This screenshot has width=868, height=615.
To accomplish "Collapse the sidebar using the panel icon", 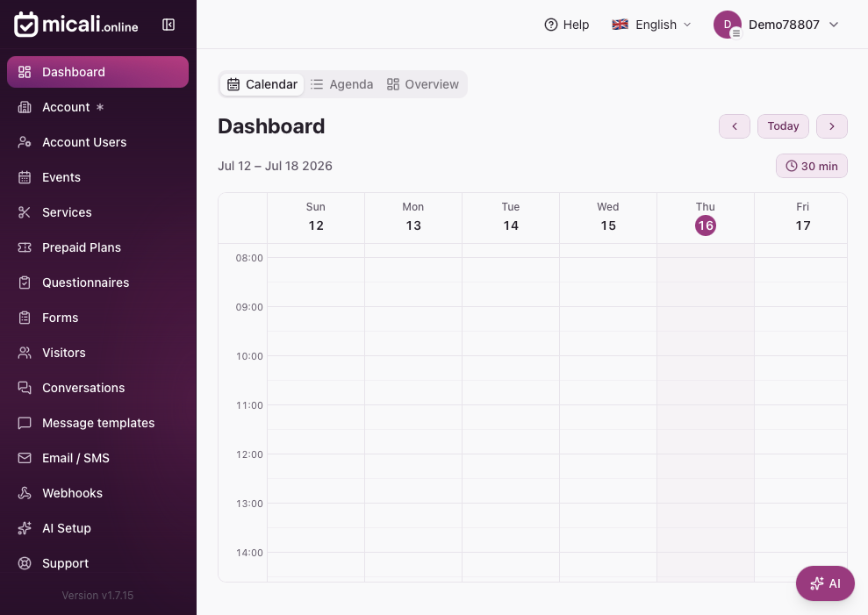I will coord(169,25).
